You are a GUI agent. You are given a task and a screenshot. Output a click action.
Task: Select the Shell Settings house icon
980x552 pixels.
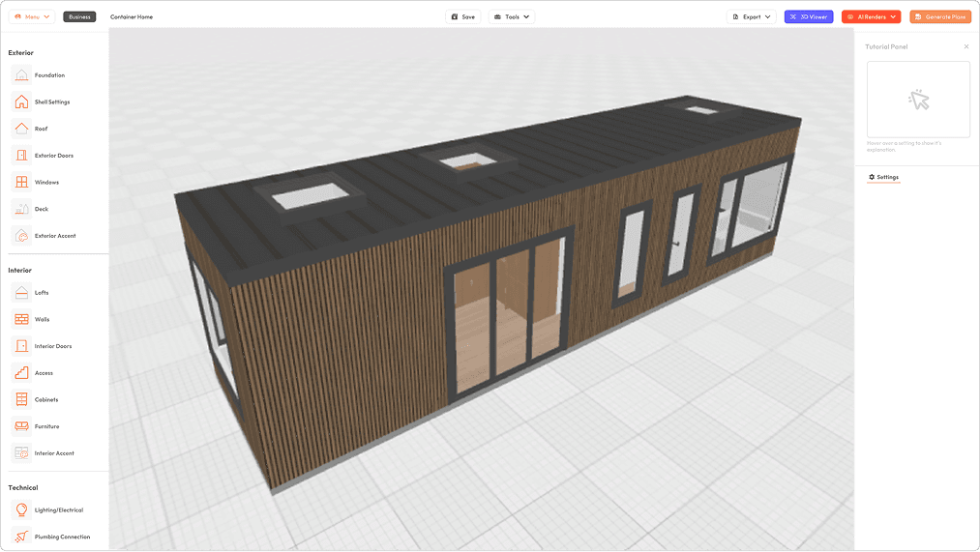point(21,102)
